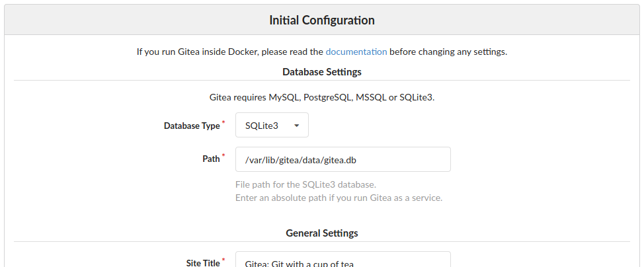Click the 'Enter an absolute path' help text
The height and width of the screenshot is (267, 644).
(x=339, y=198)
